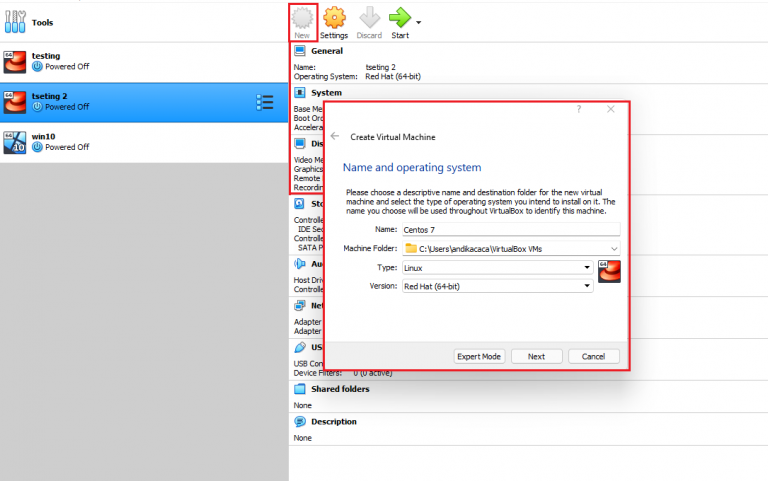Viewport: 768px width, 481px height.
Task: Select the win10 virtual machine
Action: coord(144,143)
